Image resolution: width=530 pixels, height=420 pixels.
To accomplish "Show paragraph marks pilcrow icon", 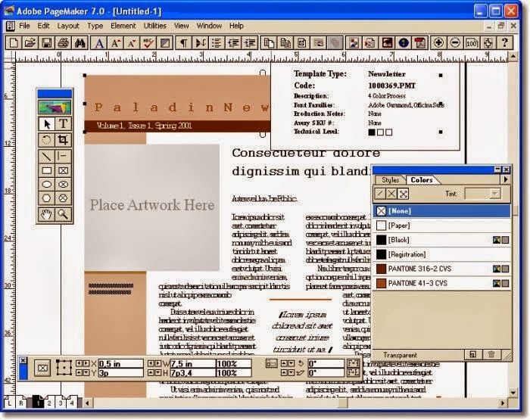I will pyautogui.click(x=183, y=43).
